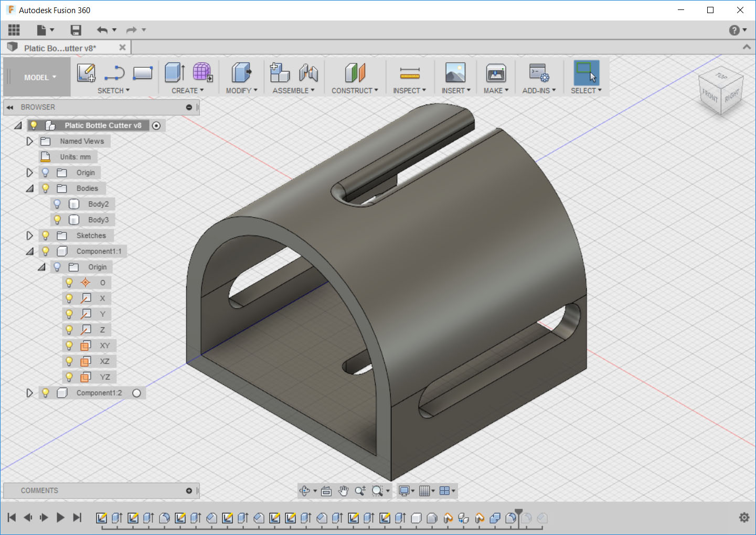Activate the Orbit tool in navigation bar
The width and height of the screenshot is (756, 535).
point(306,490)
